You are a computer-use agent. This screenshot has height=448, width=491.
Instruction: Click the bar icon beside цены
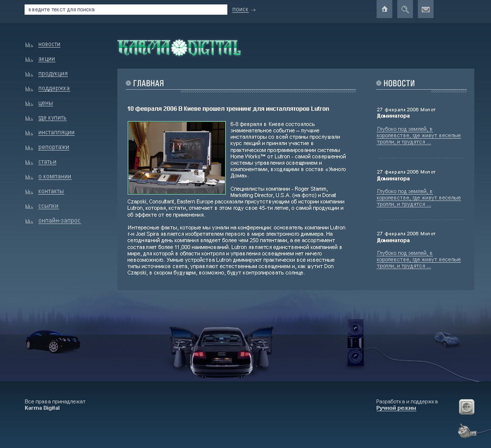coord(29,103)
